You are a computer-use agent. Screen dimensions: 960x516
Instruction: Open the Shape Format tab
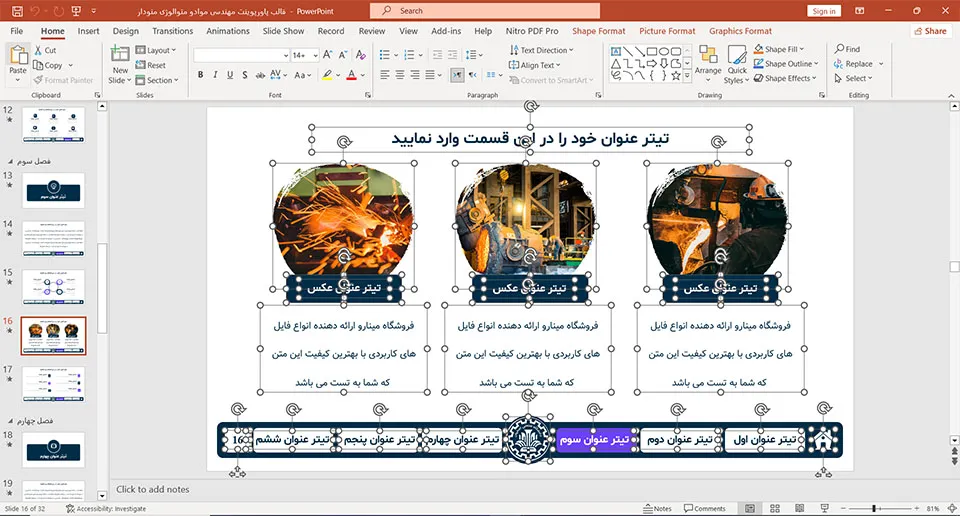pyautogui.click(x=599, y=31)
